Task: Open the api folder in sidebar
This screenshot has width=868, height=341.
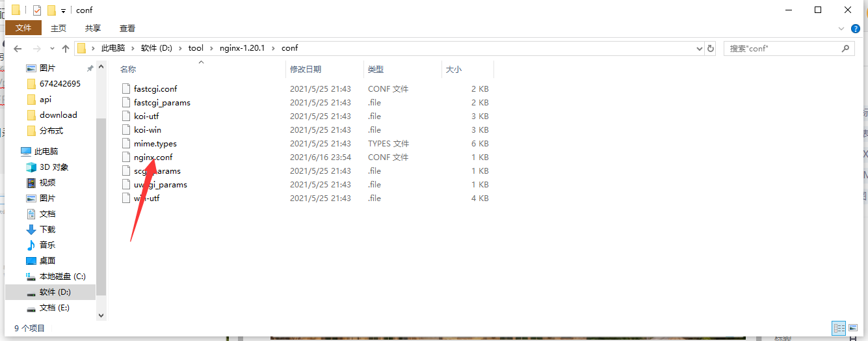Action: click(x=46, y=100)
